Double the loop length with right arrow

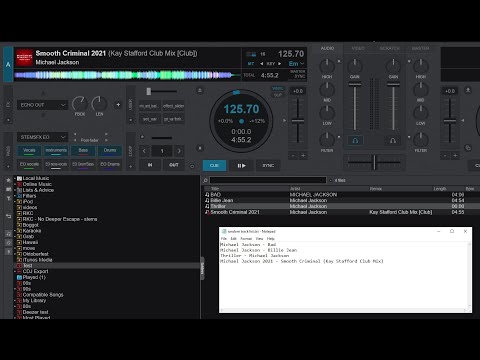pyautogui.click(x=179, y=151)
